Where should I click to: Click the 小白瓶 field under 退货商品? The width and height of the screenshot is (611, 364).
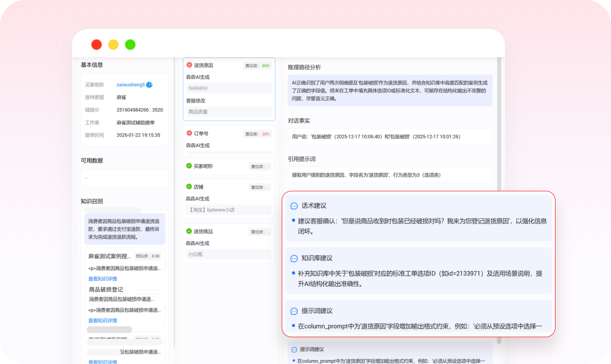coord(228,254)
